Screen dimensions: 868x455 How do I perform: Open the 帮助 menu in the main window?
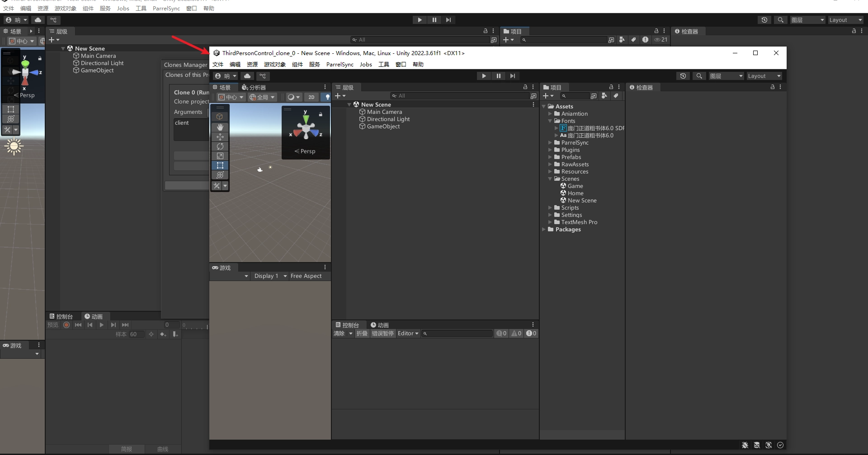[x=209, y=9]
